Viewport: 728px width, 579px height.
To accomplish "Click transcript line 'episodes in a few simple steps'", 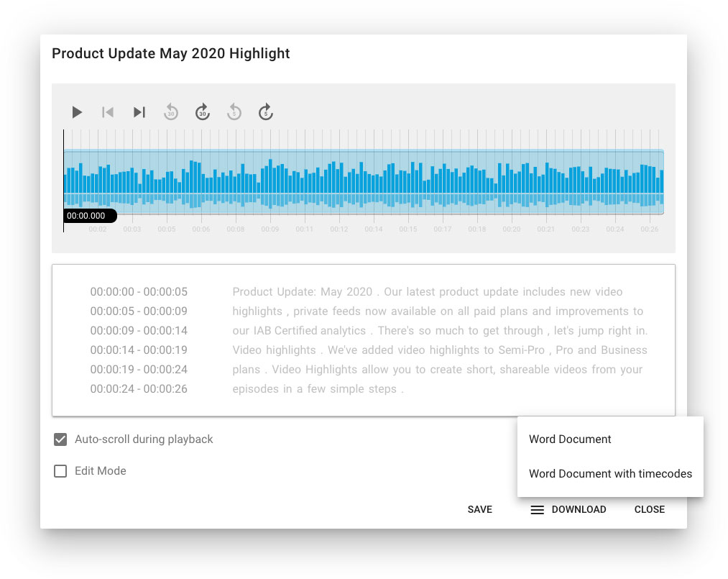I will [318, 389].
